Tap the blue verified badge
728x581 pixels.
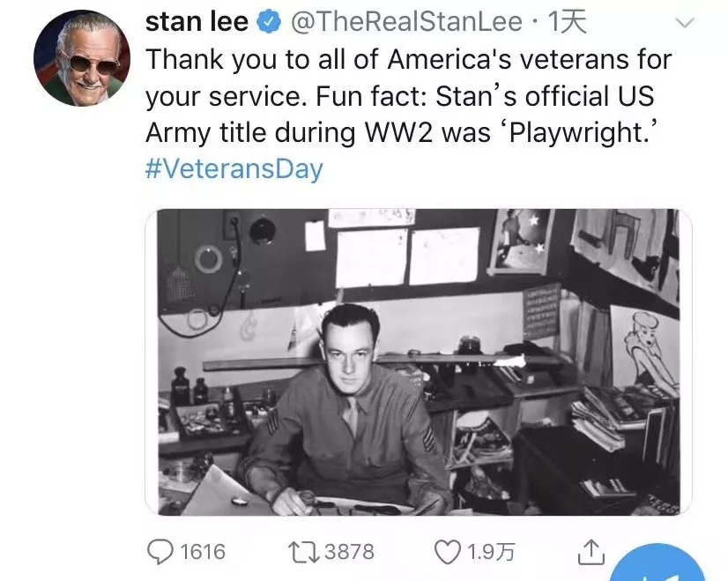pyautogui.click(x=268, y=23)
